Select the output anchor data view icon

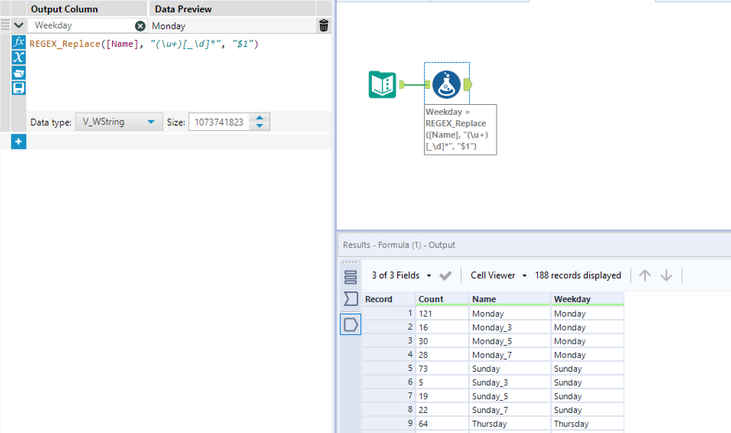tap(351, 324)
